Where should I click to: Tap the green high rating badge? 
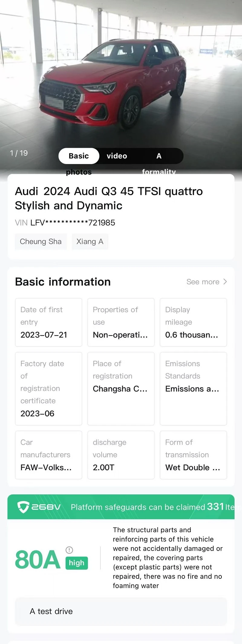pyautogui.click(x=77, y=563)
